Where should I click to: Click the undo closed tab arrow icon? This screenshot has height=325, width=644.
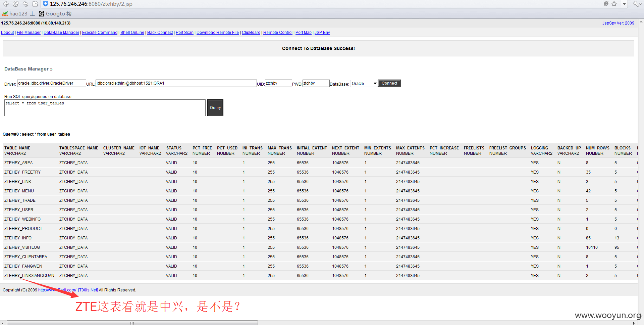tap(25, 4)
